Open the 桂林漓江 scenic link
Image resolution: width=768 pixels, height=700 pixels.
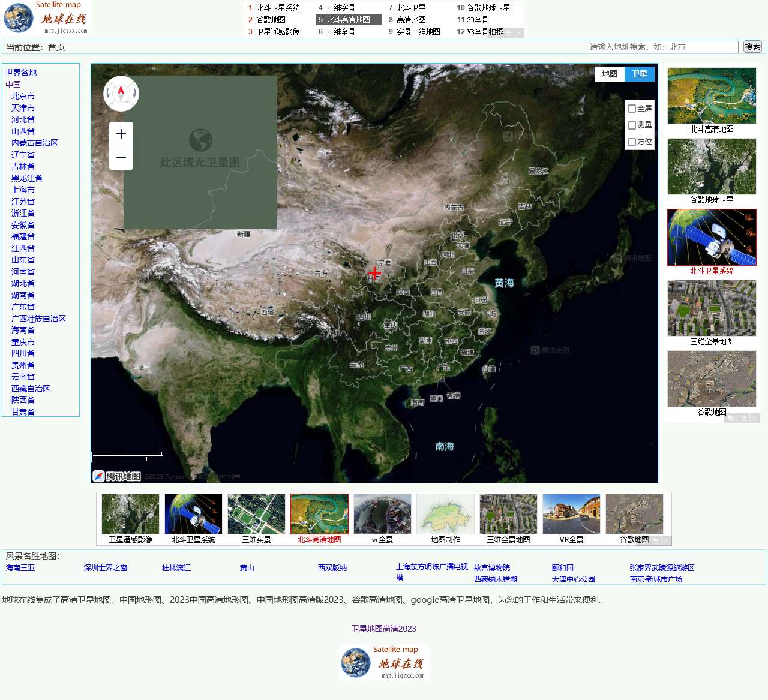point(176,567)
